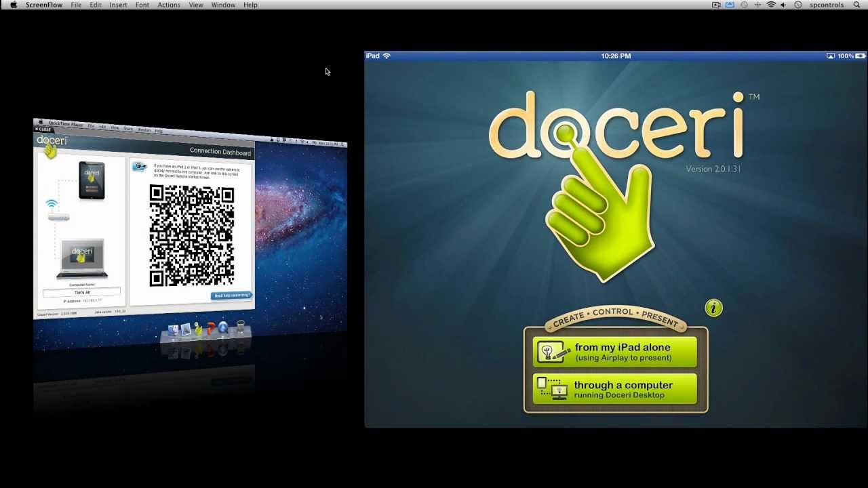868x488 pixels.
Task: Click the Finder icon in the recorded dock
Action: tap(173, 329)
